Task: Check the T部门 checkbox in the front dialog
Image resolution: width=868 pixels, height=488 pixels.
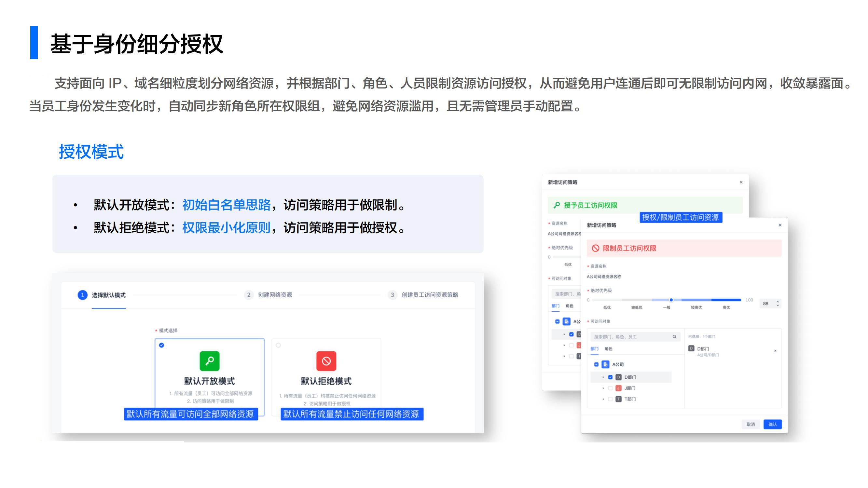Action: (610, 399)
